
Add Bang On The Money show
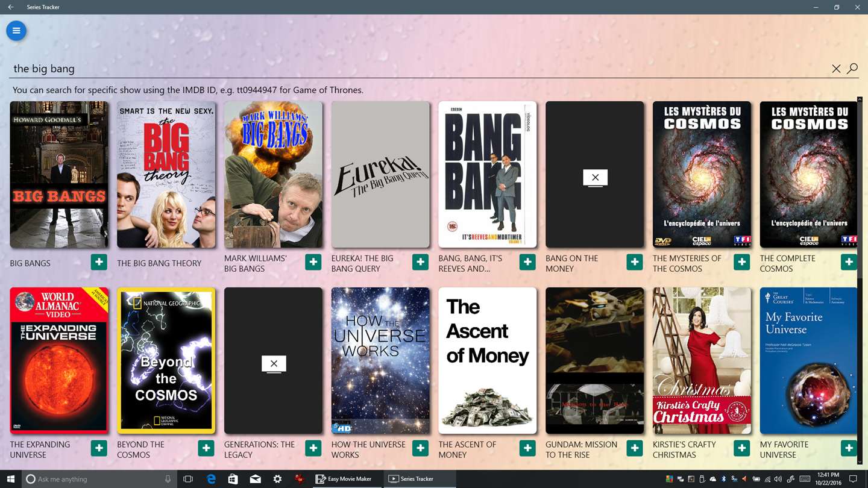coord(634,262)
